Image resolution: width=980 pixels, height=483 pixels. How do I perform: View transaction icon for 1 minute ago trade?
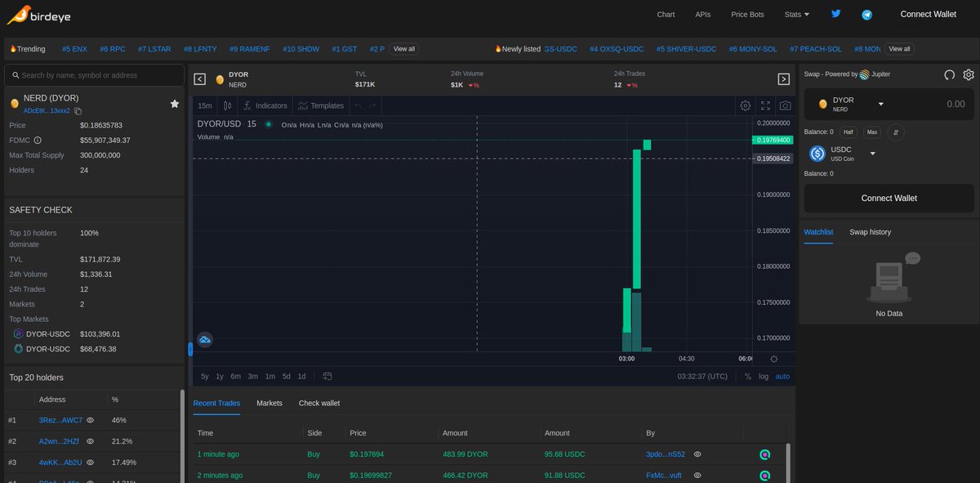[765, 454]
